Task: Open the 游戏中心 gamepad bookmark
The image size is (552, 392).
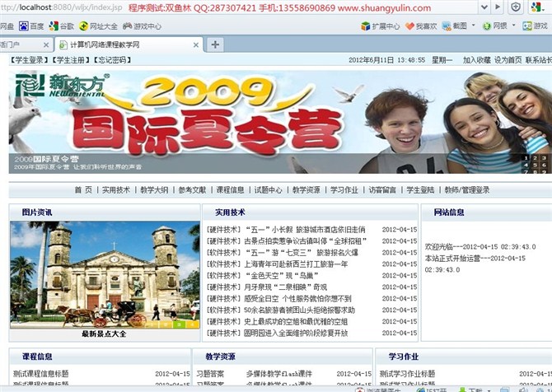Action: [x=127, y=26]
